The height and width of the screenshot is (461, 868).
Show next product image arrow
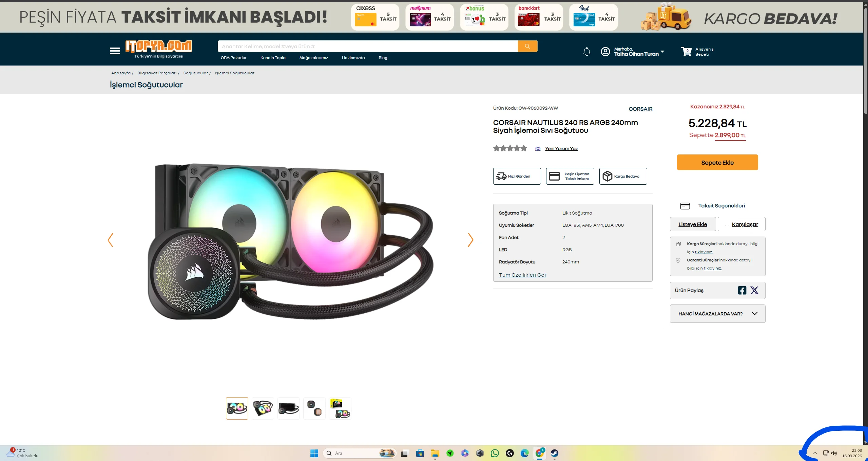tap(470, 240)
